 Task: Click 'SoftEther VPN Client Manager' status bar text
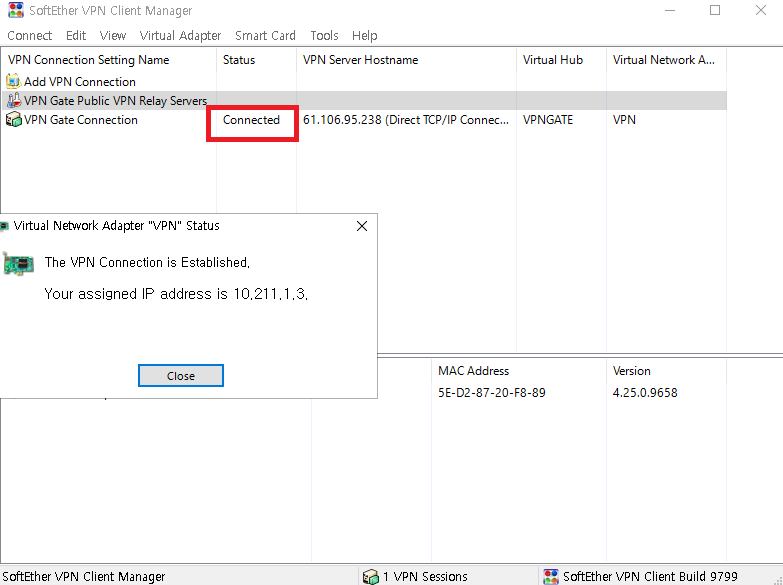pos(84,577)
